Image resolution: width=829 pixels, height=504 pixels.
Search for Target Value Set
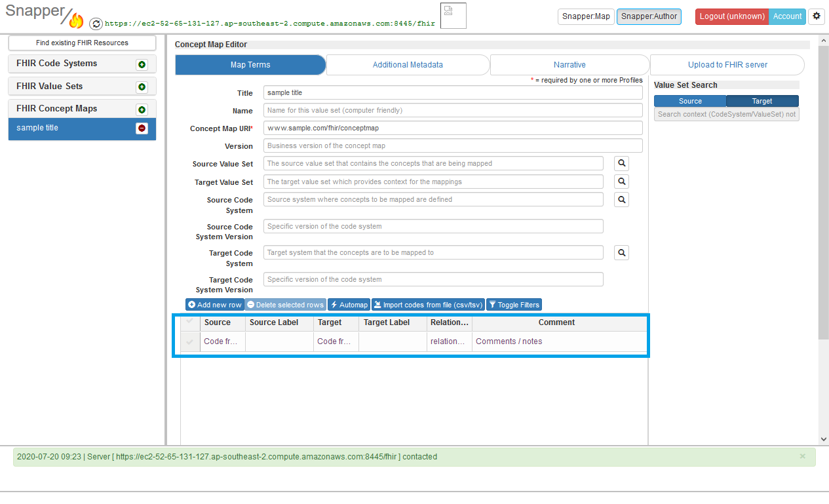coord(621,182)
